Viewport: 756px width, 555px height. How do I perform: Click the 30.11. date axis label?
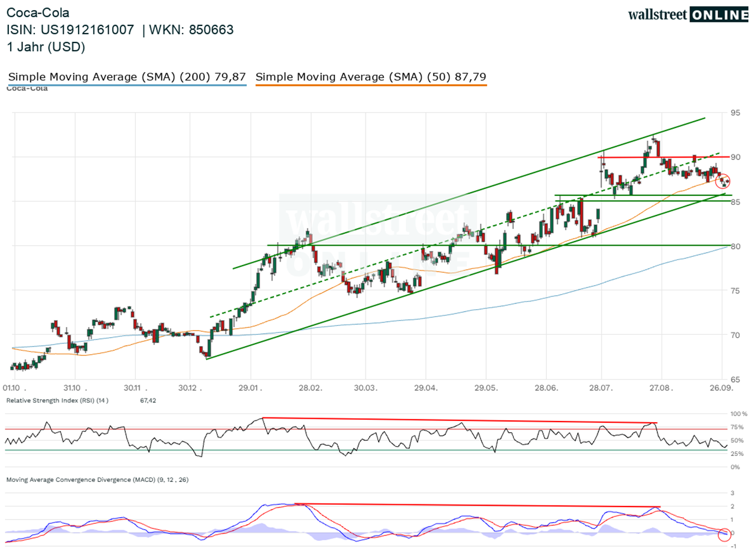[136, 388]
